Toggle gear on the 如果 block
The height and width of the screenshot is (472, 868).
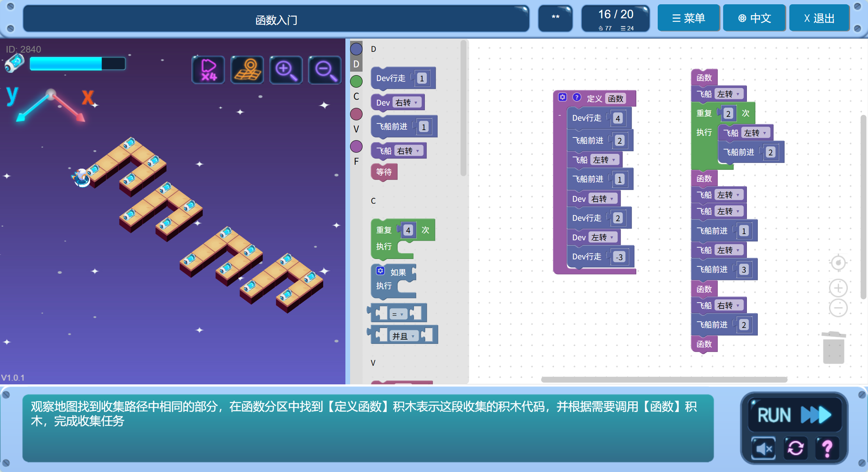380,271
